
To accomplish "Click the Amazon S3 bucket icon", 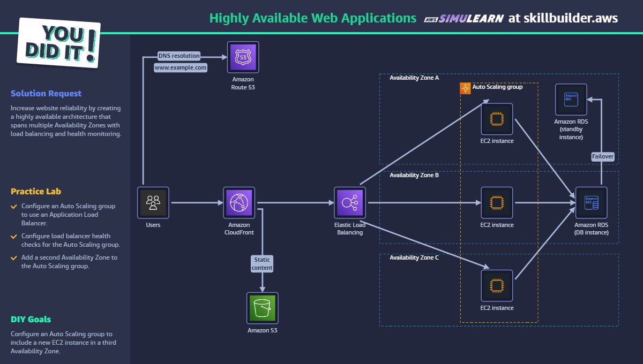I will 263,308.
